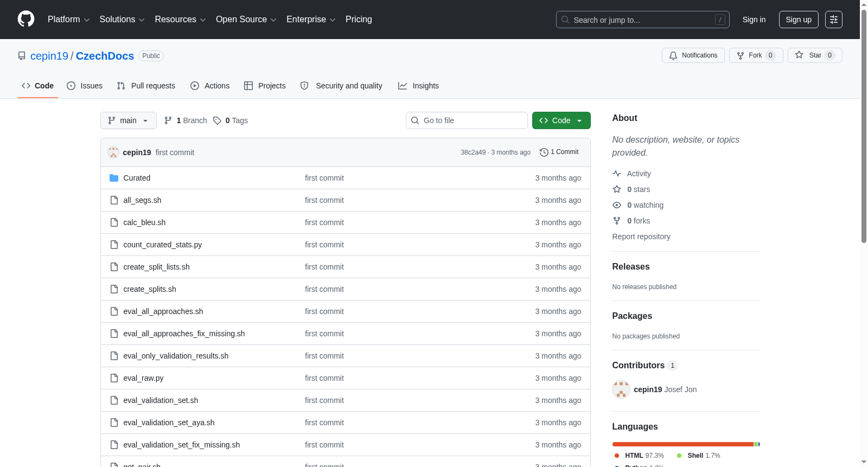Star the CzechDocs repository
Image resolution: width=868 pixels, height=467 pixels.
coord(815,55)
